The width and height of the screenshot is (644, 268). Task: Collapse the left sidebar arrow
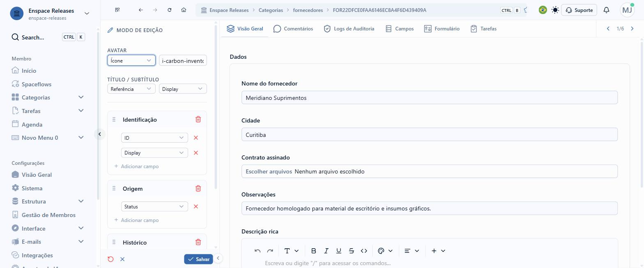coord(99,134)
